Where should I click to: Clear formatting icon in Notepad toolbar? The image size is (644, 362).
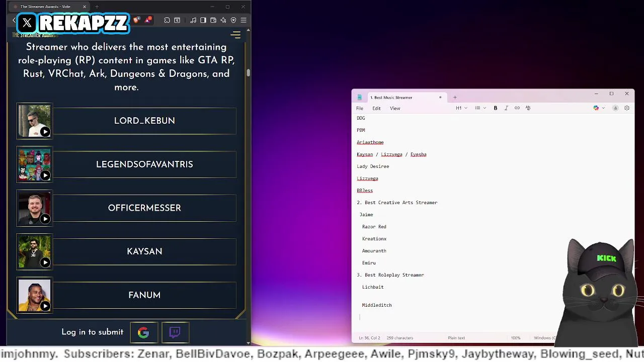point(528,108)
